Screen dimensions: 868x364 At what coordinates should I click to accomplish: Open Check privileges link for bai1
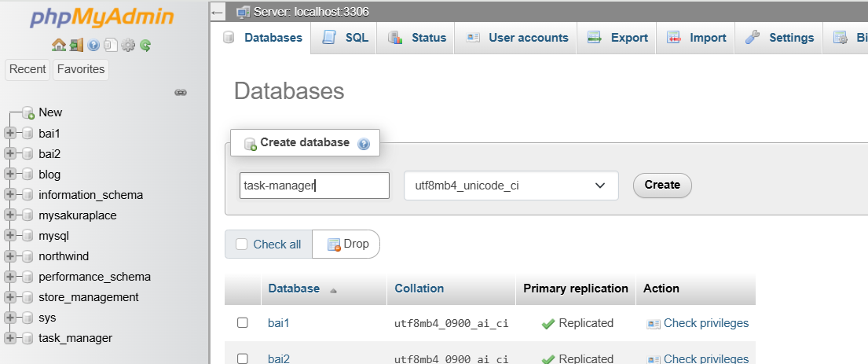point(706,323)
